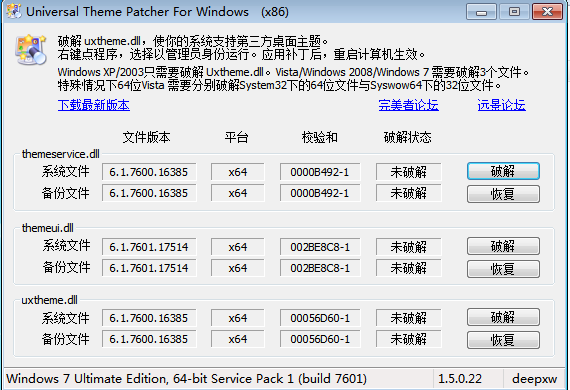Click themeservice.dll backup file 未破解 status
The height and width of the screenshot is (390, 570).
tap(409, 193)
